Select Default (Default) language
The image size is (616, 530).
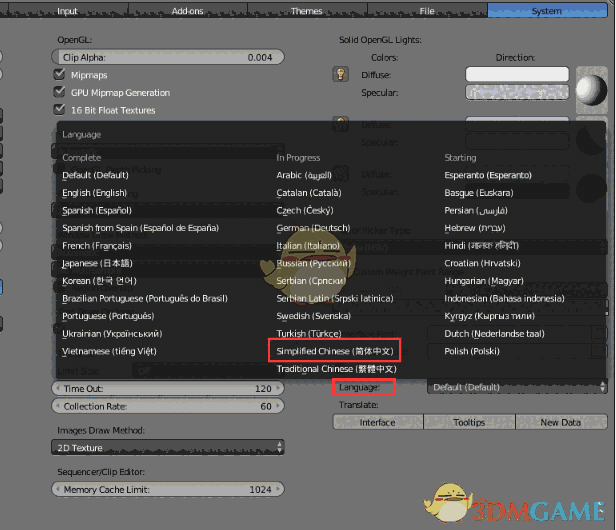(95, 175)
